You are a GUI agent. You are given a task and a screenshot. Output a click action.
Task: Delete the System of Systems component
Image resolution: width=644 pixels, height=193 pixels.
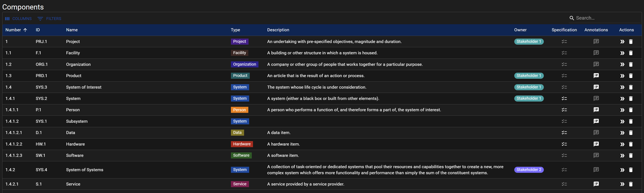[x=630, y=170]
